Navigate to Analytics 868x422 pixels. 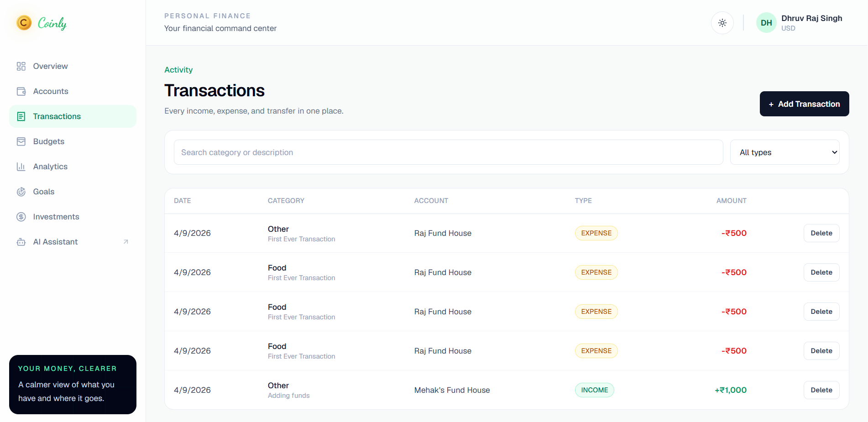click(x=73, y=167)
